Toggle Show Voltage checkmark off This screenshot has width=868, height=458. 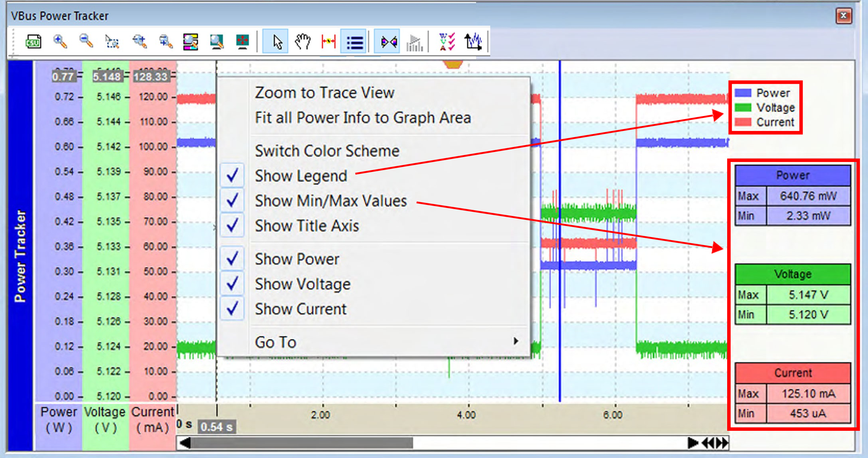pyautogui.click(x=302, y=284)
